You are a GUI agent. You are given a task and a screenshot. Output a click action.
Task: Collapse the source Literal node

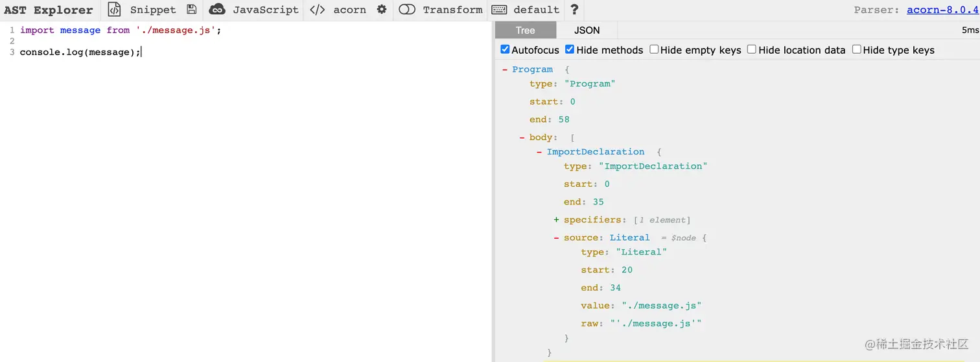[557, 237]
